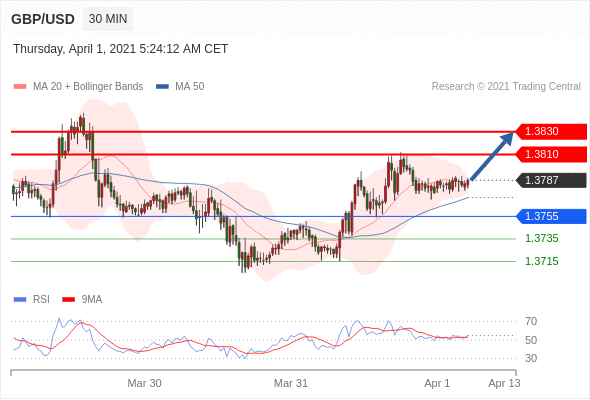Click the Research © 2021 Trading Central credit
The width and height of the screenshot is (590, 400).
tap(506, 87)
